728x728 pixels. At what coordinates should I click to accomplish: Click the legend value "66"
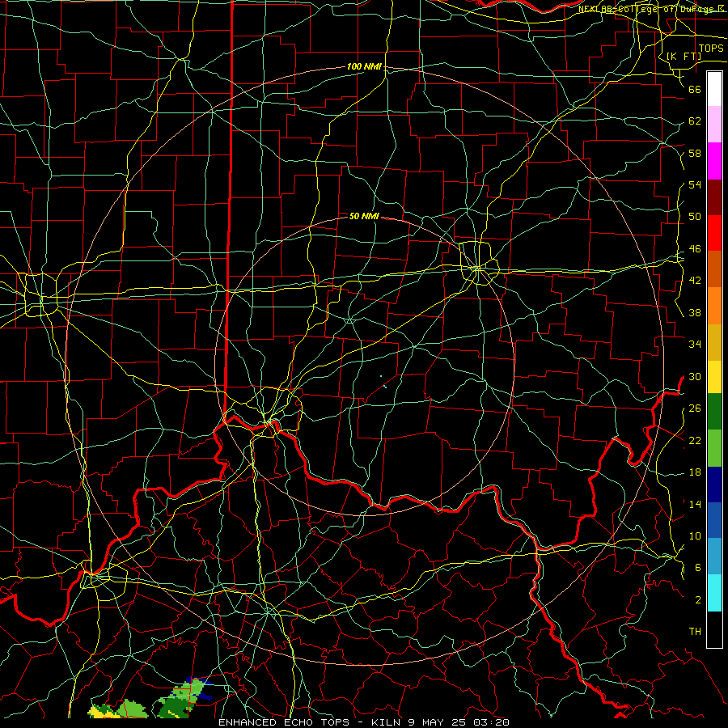[x=695, y=89]
